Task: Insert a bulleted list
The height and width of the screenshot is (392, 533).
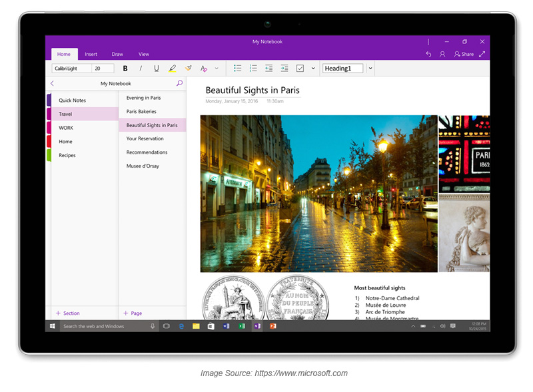Action: click(x=238, y=69)
